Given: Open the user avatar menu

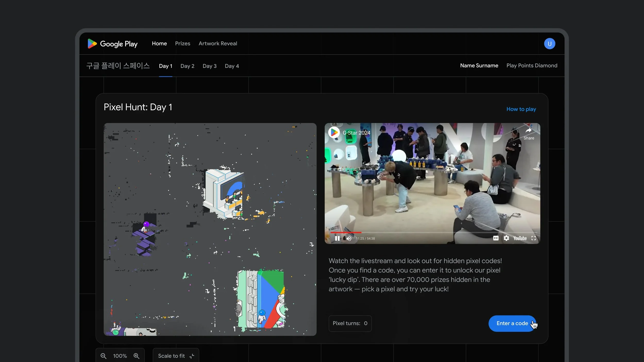Looking at the screenshot, I should click(x=549, y=44).
